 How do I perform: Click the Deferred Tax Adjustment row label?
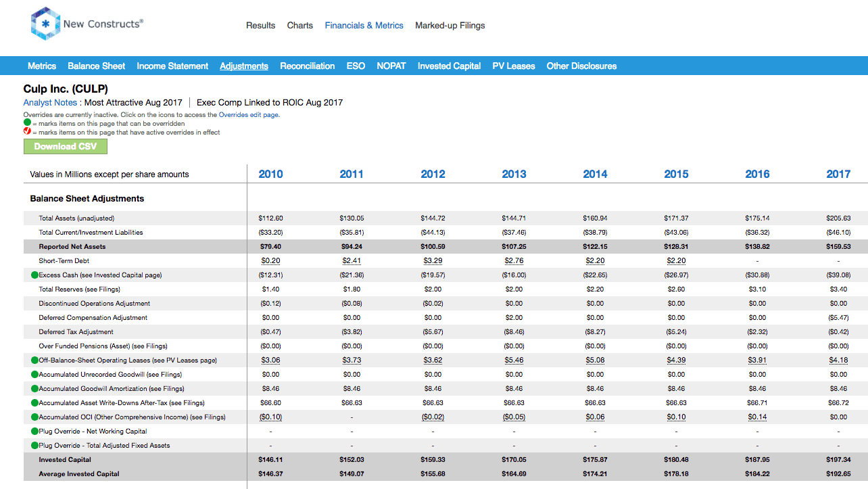(76, 332)
